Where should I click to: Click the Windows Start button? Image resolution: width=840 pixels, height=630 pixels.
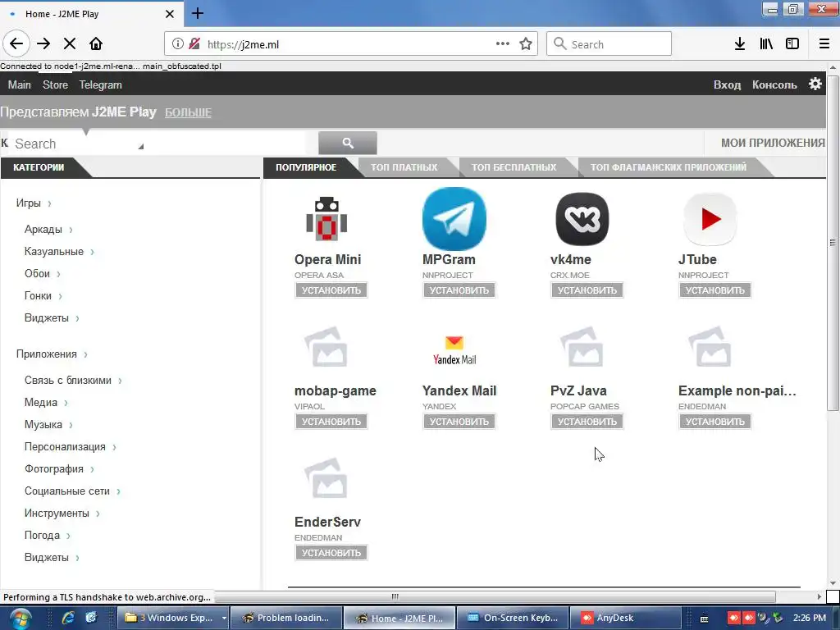point(20,619)
